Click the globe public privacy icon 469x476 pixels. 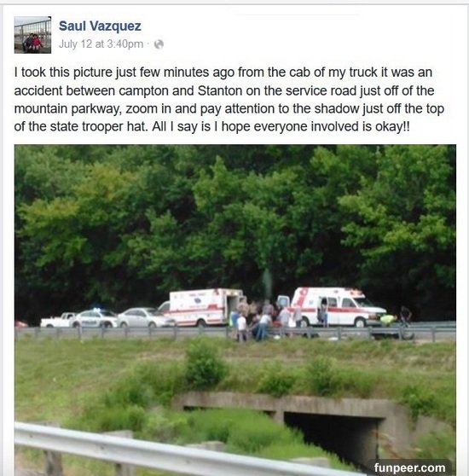click(159, 44)
